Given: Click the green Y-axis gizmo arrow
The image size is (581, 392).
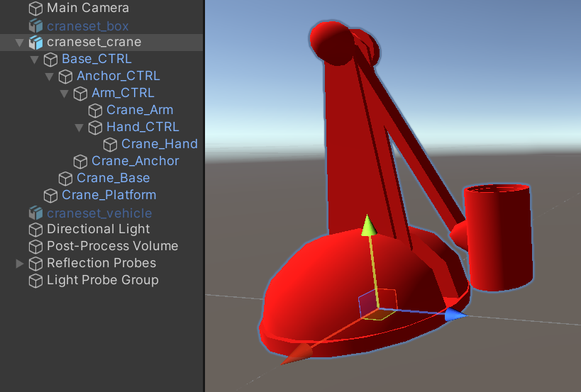Looking at the screenshot, I should tap(368, 225).
